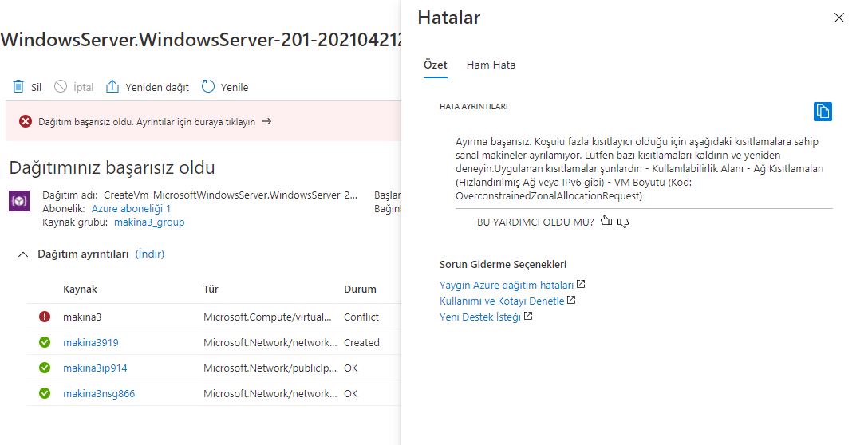Click the Kaynak column header

point(81,289)
